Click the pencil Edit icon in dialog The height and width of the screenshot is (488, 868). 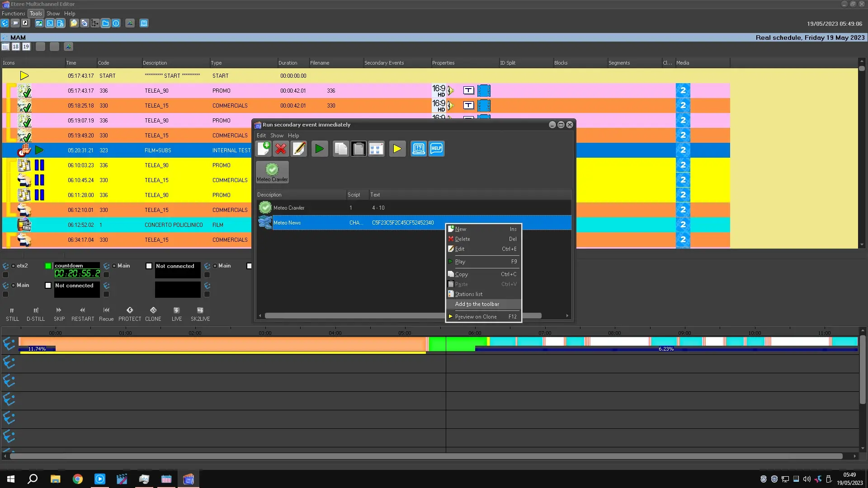[299, 149]
